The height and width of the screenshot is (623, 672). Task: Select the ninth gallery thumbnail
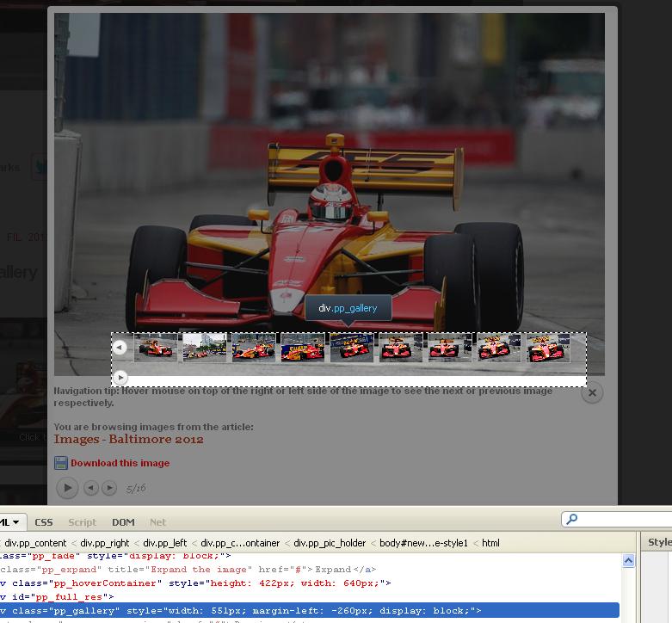[548, 348]
